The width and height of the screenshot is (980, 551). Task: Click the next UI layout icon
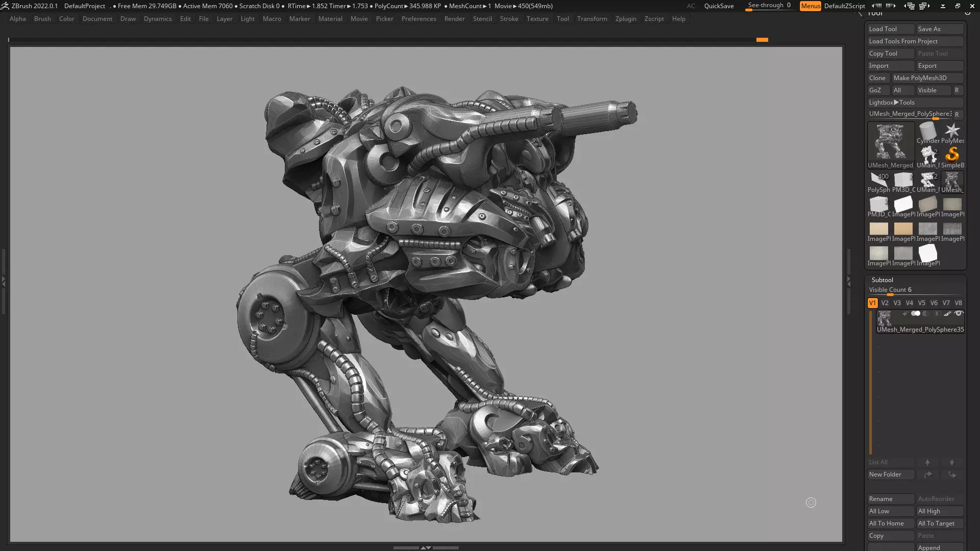pyautogui.click(x=924, y=6)
